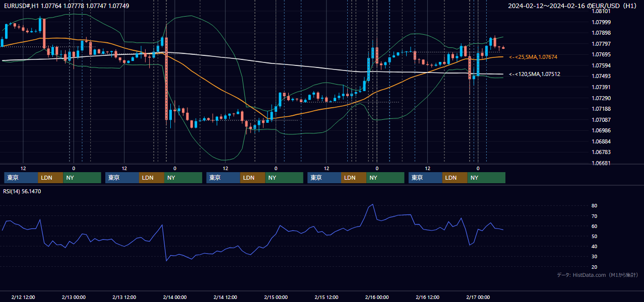Click RSI scale level 50

click(595, 236)
